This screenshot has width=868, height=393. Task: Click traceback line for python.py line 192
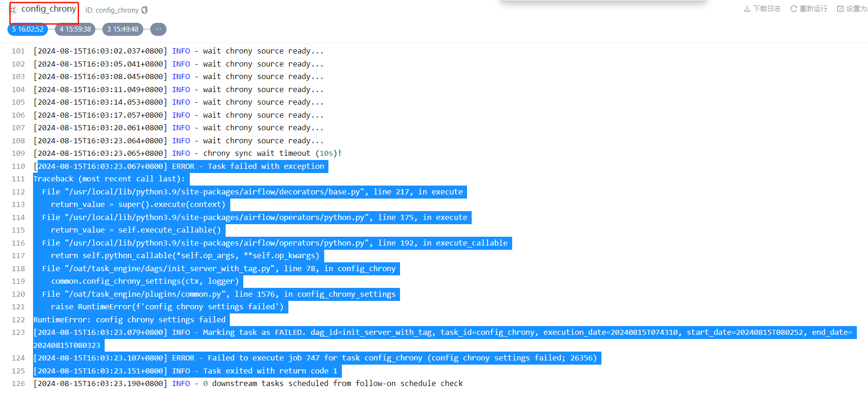274,243
